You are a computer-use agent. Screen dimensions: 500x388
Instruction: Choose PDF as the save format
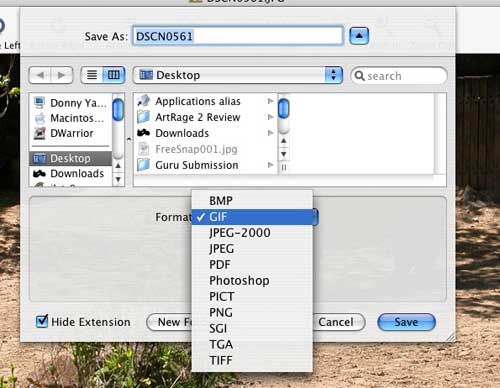click(252, 265)
